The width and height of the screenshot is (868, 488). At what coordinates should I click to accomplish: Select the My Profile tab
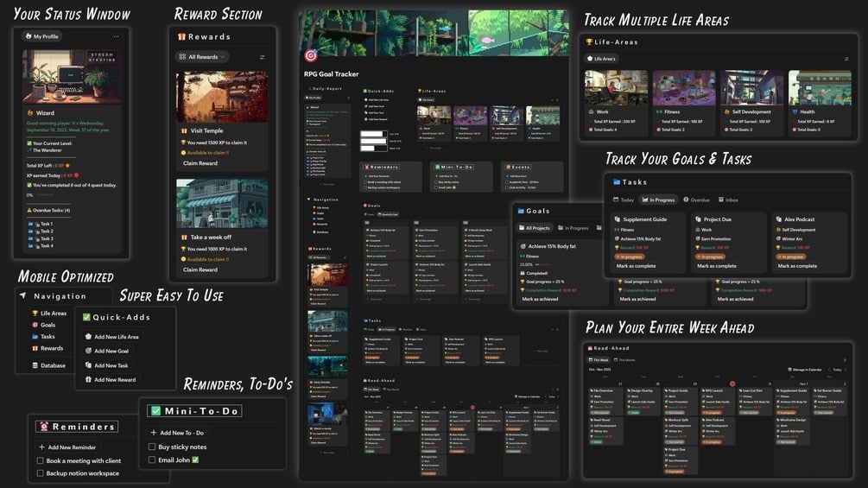pyautogui.click(x=41, y=36)
